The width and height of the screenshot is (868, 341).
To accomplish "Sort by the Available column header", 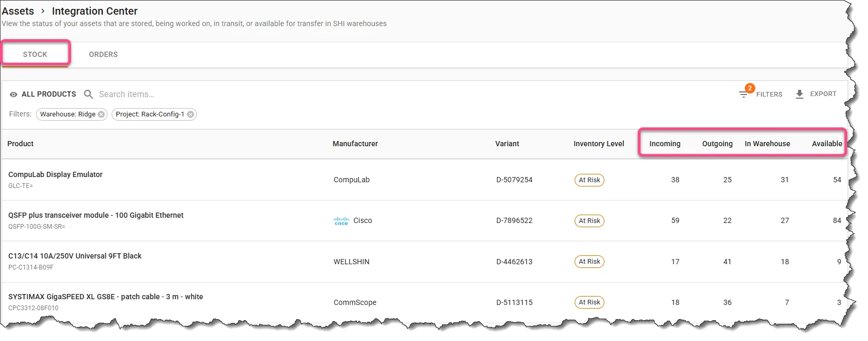I will pyautogui.click(x=827, y=144).
